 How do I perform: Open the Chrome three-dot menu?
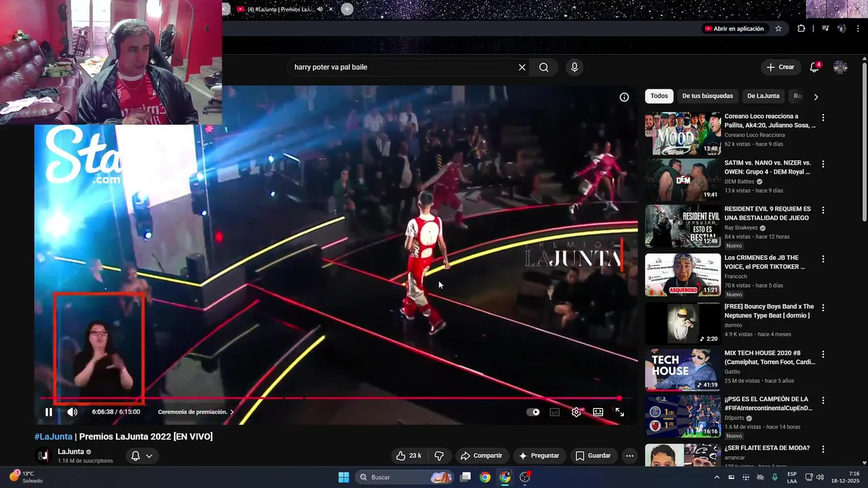857,28
